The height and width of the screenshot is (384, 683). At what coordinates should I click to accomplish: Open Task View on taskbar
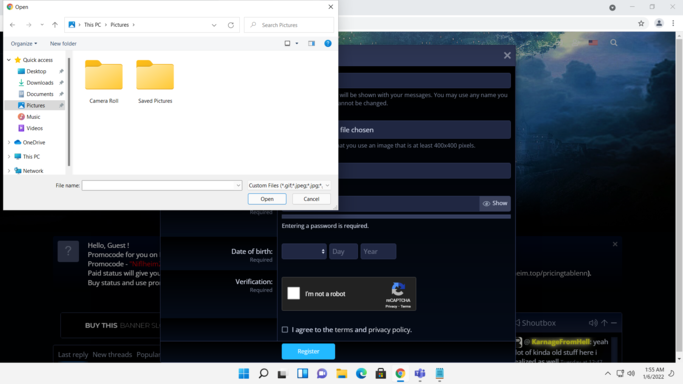[x=282, y=374]
